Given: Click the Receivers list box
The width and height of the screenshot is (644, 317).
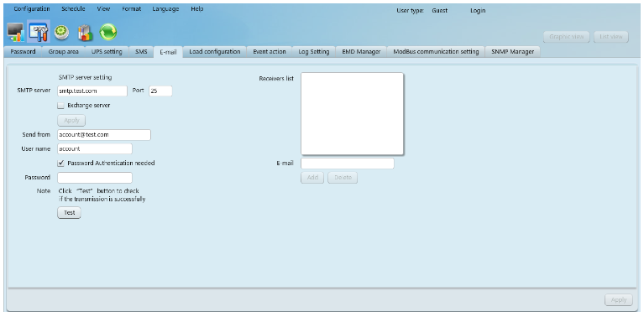Looking at the screenshot, I should [353, 113].
